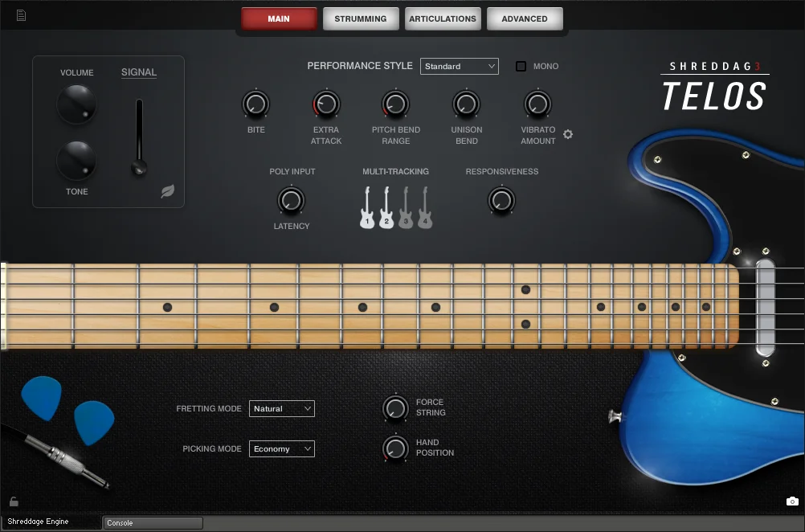
Task: Click the Console input field
Action: [153, 522]
